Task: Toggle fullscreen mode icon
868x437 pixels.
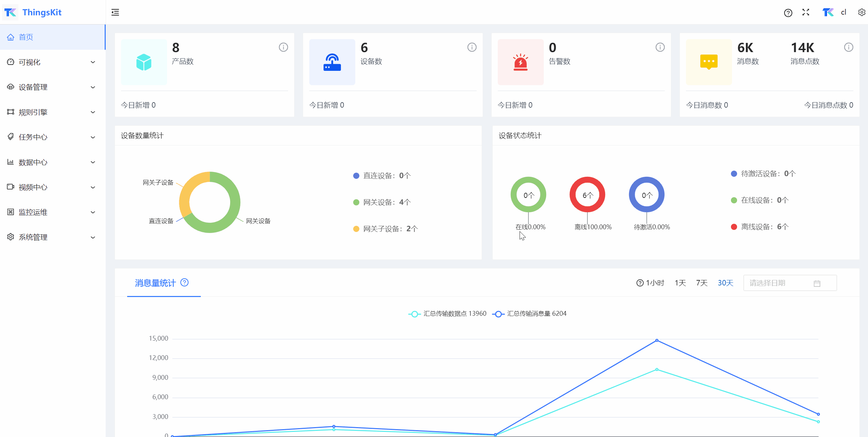Action: pos(806,13)
